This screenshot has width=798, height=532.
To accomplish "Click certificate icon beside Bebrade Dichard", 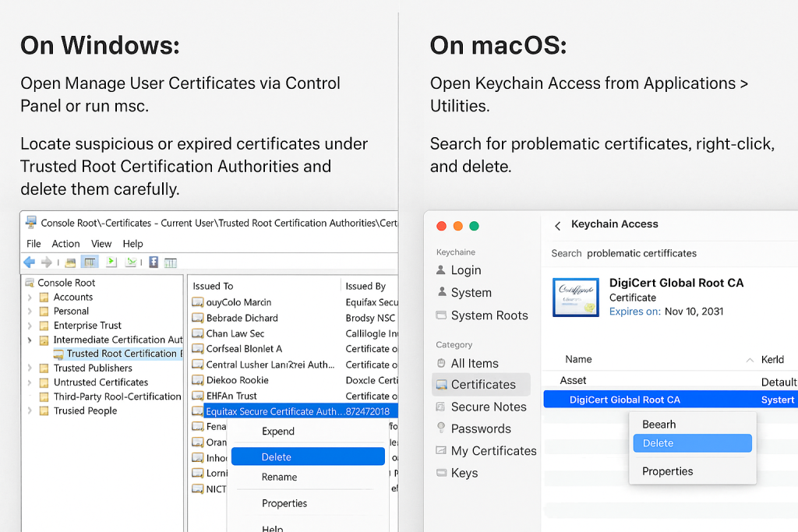I will [x=197, y=318].
